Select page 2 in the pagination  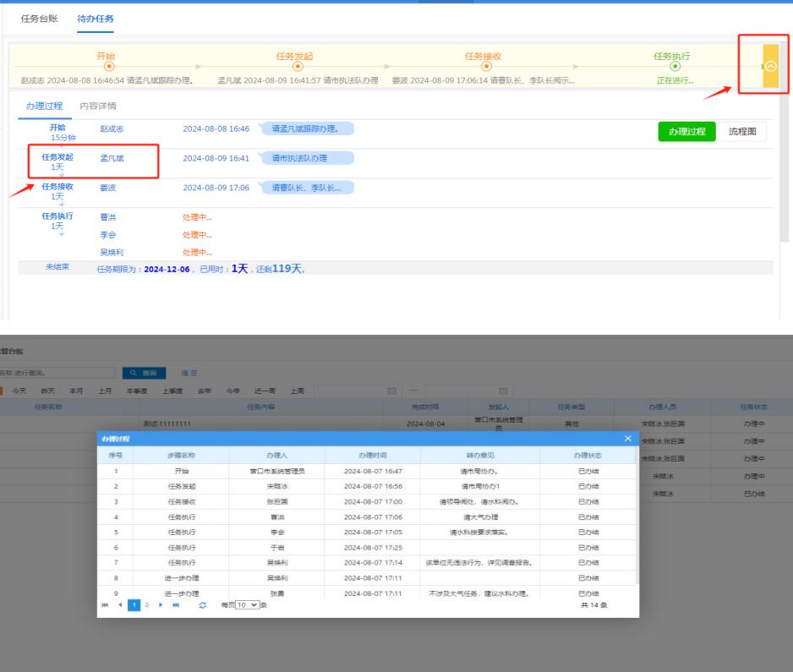pos(145,606)
